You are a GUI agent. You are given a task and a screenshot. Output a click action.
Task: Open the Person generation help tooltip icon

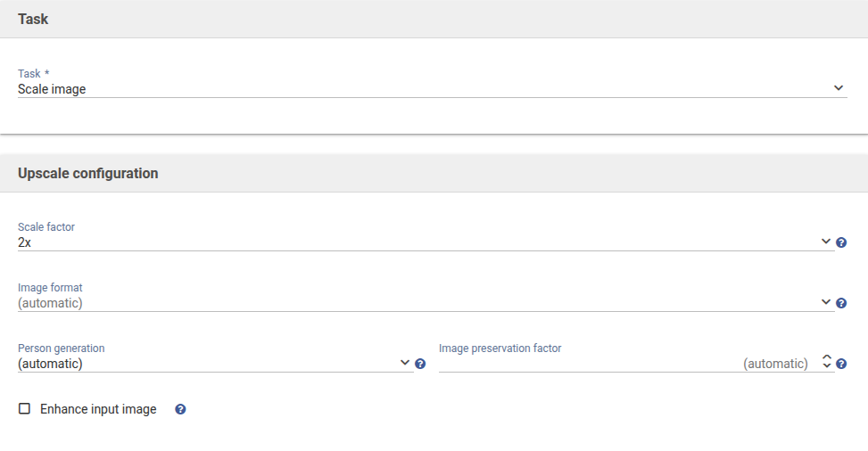pyautogui.click(x=420, y=364)
